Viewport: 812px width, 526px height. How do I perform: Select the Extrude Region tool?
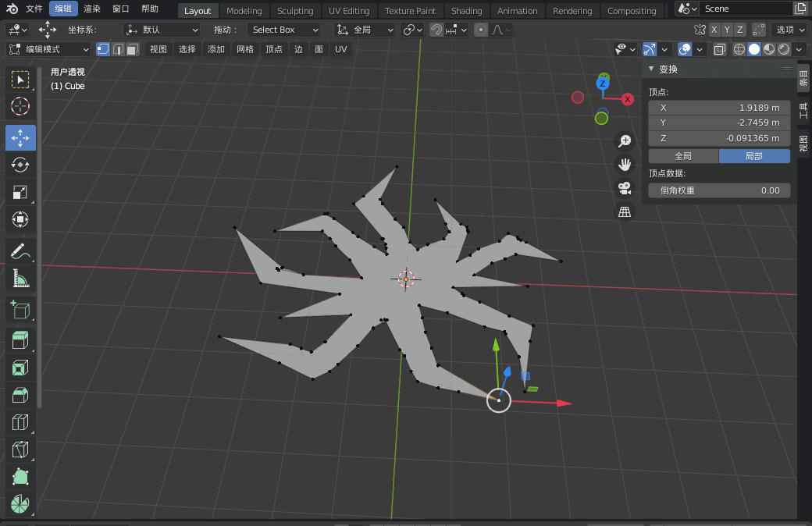pos(20,341)
